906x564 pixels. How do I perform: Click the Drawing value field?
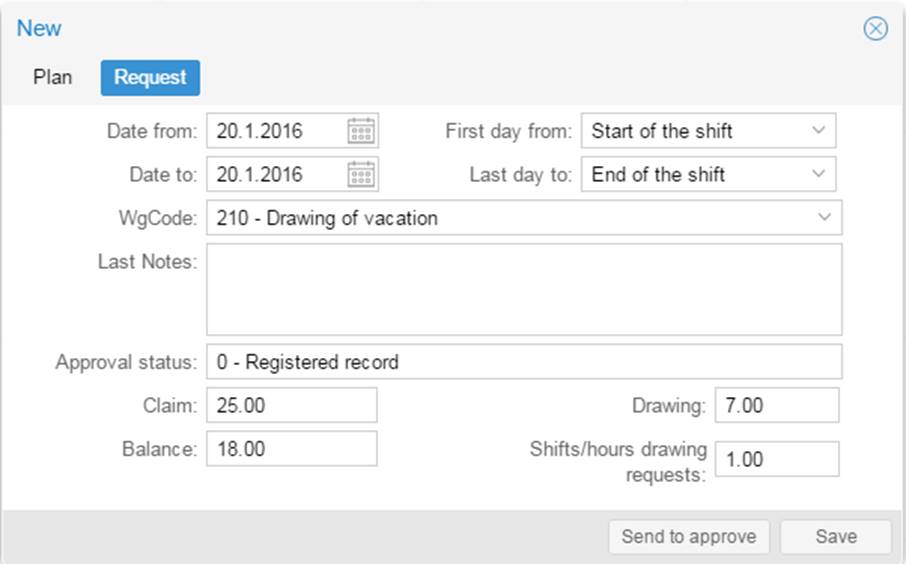(x=777, y=405)
